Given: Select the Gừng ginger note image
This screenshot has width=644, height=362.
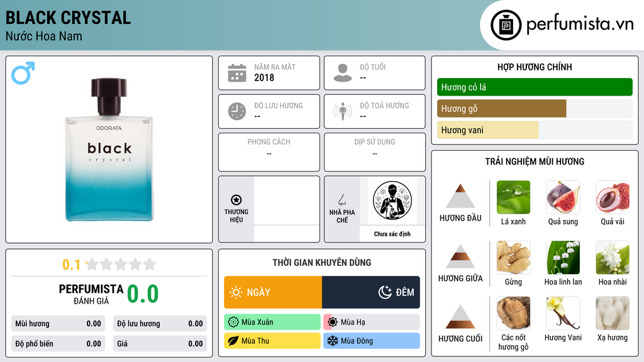Looking at the screenshot, I should (x=513, y=258).
